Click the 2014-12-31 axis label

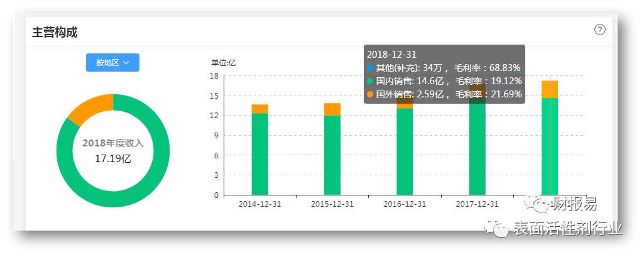259,204
